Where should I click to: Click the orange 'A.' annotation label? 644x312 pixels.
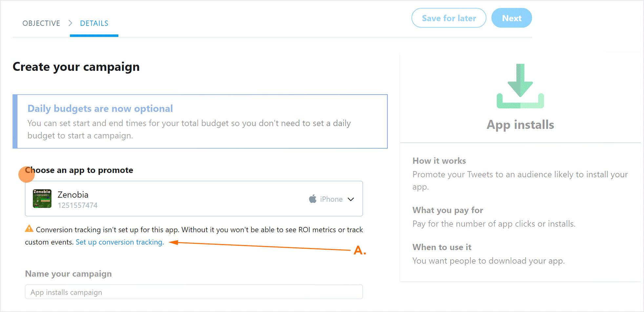click(360, 251)
